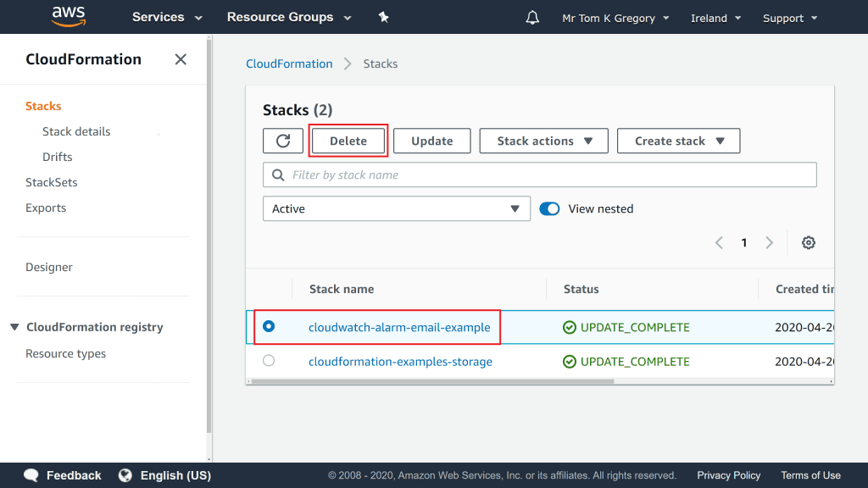Screen dimensions: 868x488
Task: Go to next page arrow in pagination
Action: pyautogui.click(x=770, y=243)
